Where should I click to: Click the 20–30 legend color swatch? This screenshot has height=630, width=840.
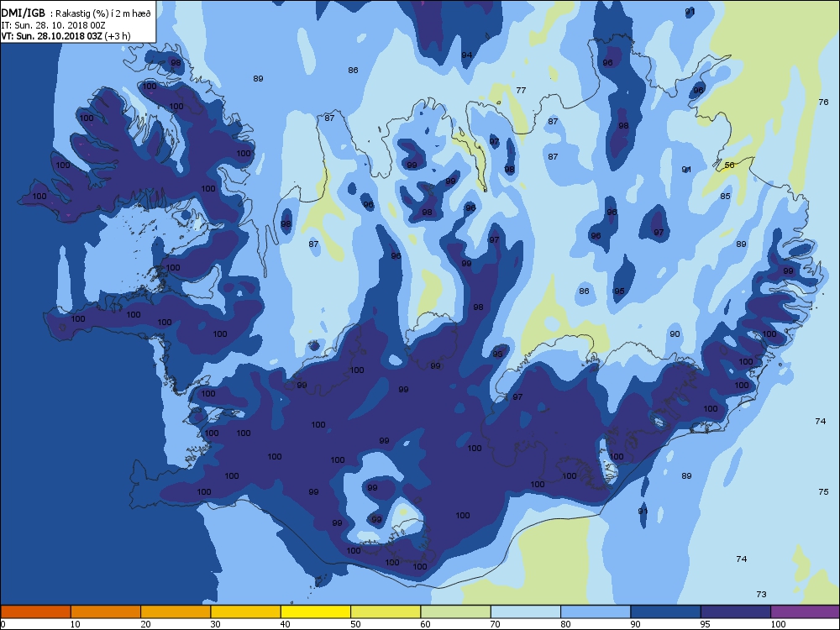click(176, 612)
